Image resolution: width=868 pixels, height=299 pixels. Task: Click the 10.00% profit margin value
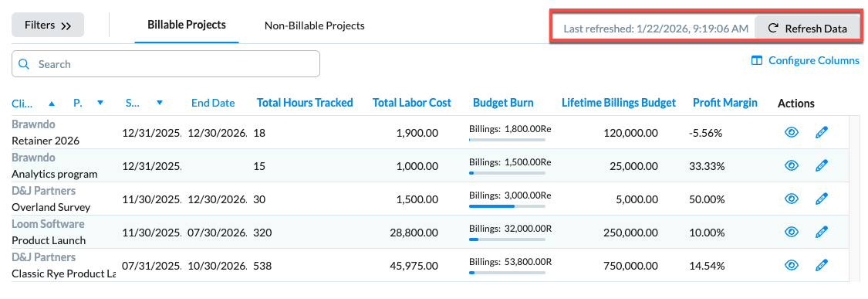[x=707, y=233]
